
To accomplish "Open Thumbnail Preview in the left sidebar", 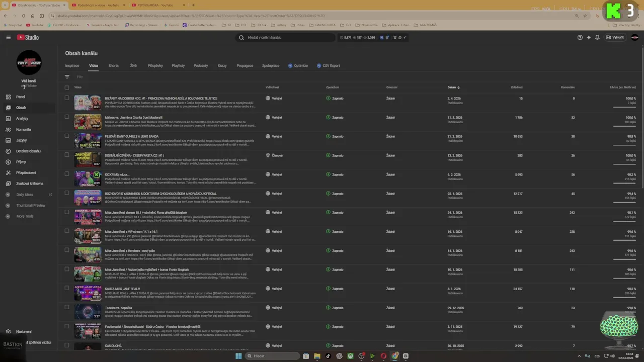I will [31, 205].
